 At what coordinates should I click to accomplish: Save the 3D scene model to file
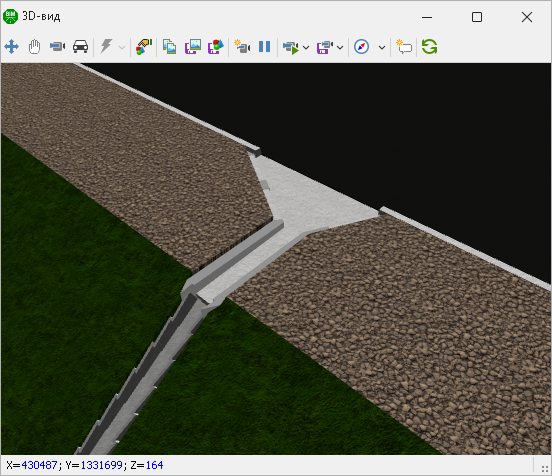[x=216, y=46]
